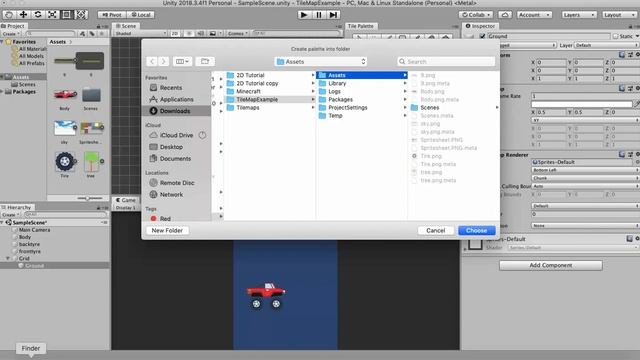Viewport: 640px width, 360px height.
Task: Expand the Packages folder in Project panel
Action: click(x=2, y=92)
